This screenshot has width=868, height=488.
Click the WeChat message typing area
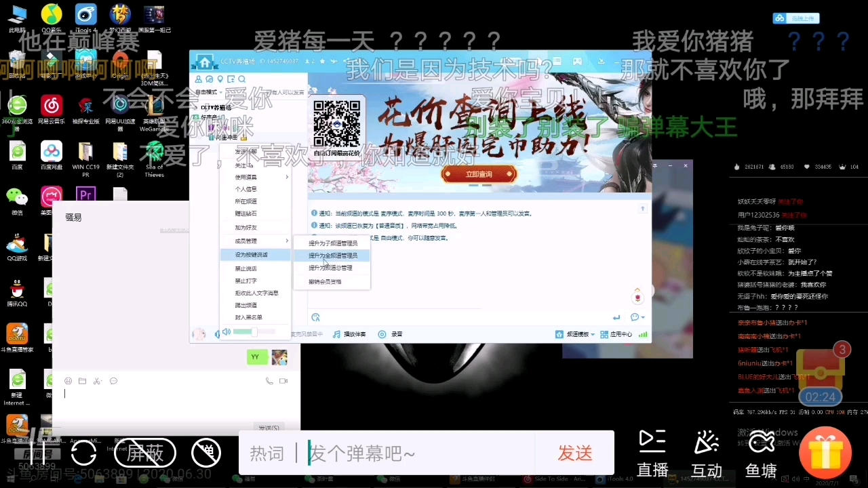[x=176, y=405]
